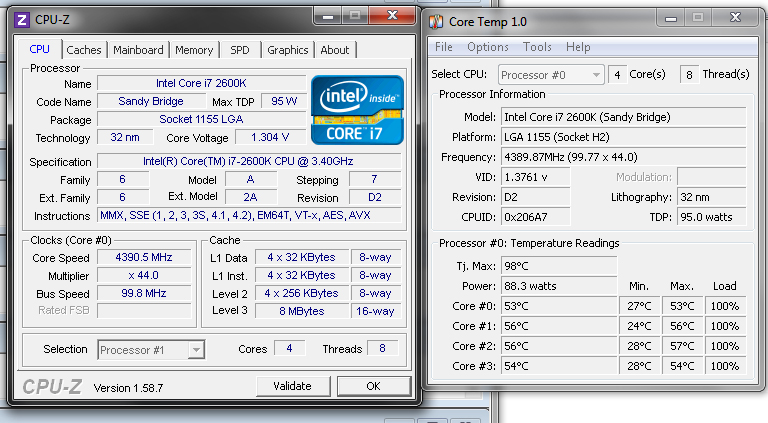
Task: Open the File menu in Core Temp
Action: pos(444,47)
